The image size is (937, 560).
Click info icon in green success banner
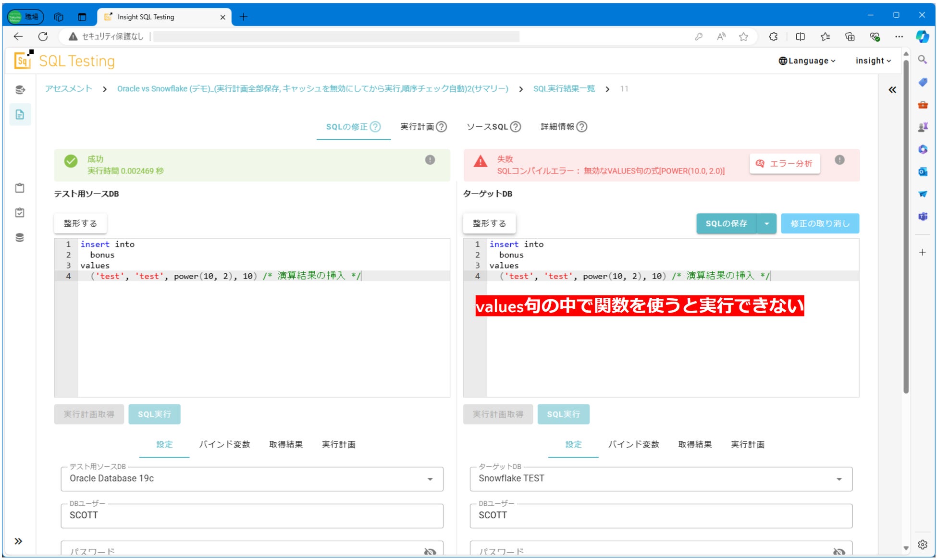pos(430,160)
